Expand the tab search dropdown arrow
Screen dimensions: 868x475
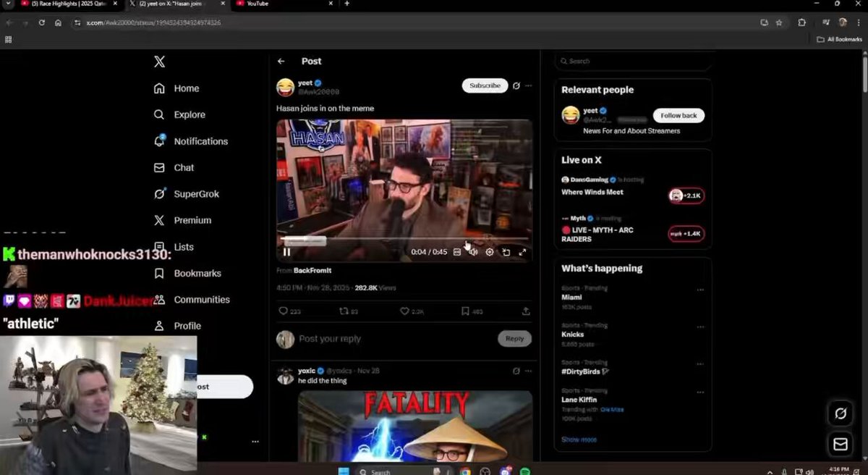pos(7,4)
